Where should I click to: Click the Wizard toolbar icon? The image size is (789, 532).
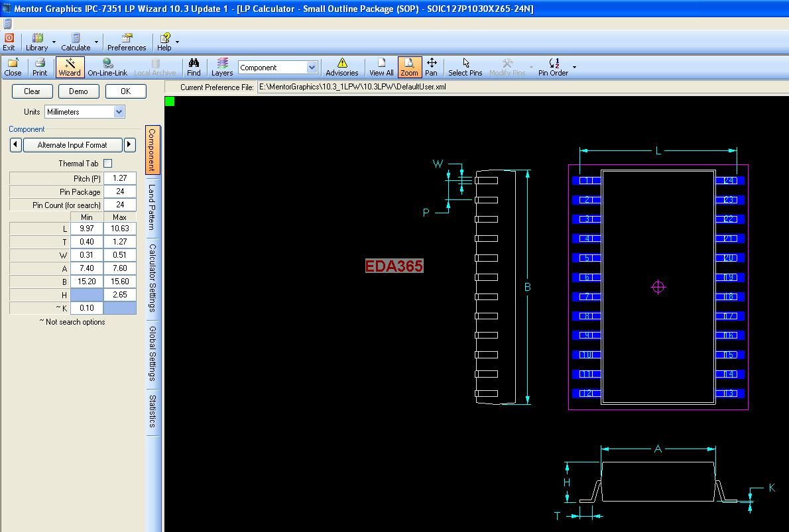click(69, 67)
